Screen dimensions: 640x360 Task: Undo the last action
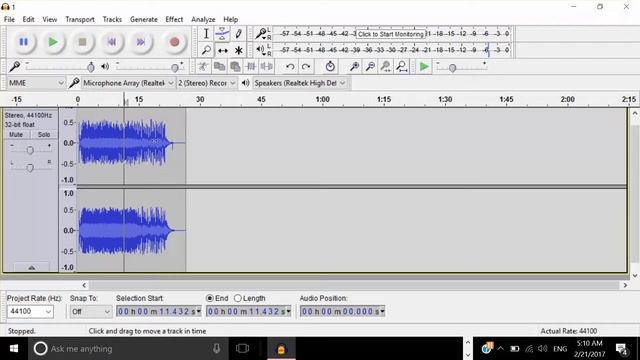coord(290,66)
